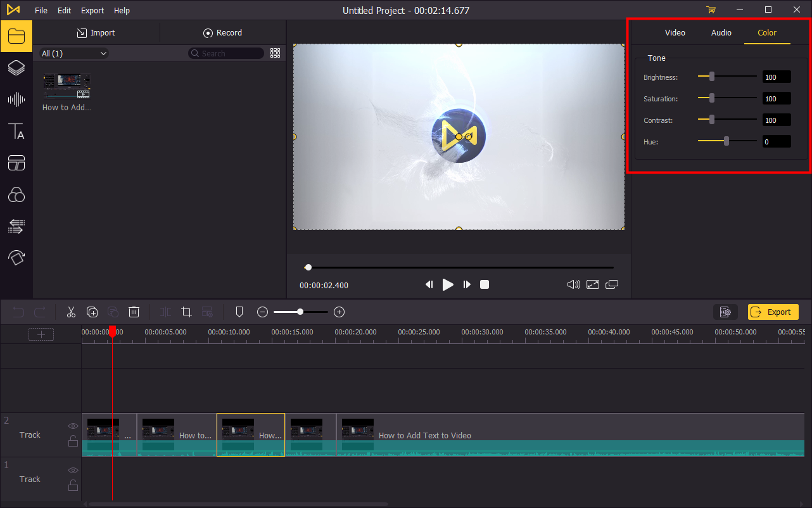
Task: Click the preview playback progress bar
Action: 459,267
